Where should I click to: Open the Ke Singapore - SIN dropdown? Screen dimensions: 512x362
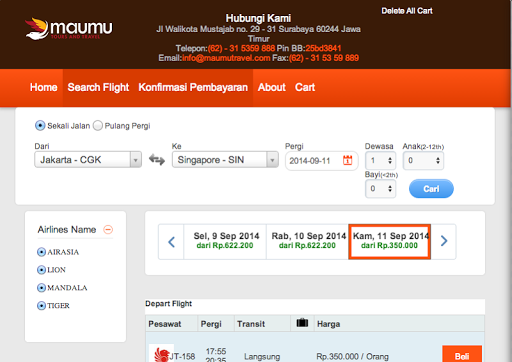tap(225, 160)
